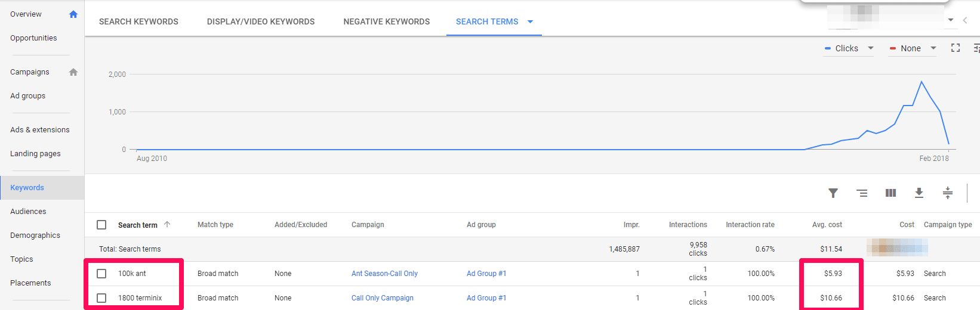Open the modify columns icon
980x310 pixels.
(x=890, y=193)
